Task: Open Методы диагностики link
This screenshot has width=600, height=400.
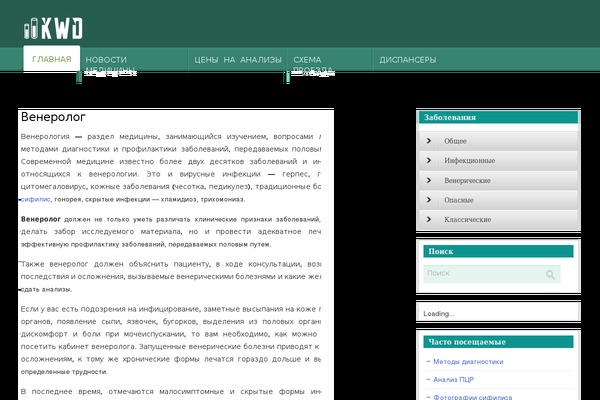Action: pos(468,361)
